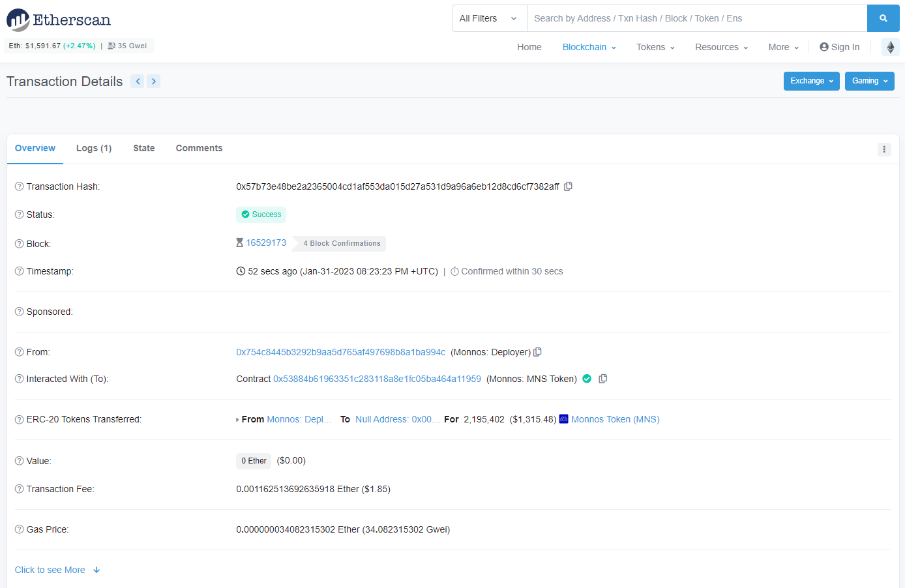Click help icon next to Value

tap(19, 461)
